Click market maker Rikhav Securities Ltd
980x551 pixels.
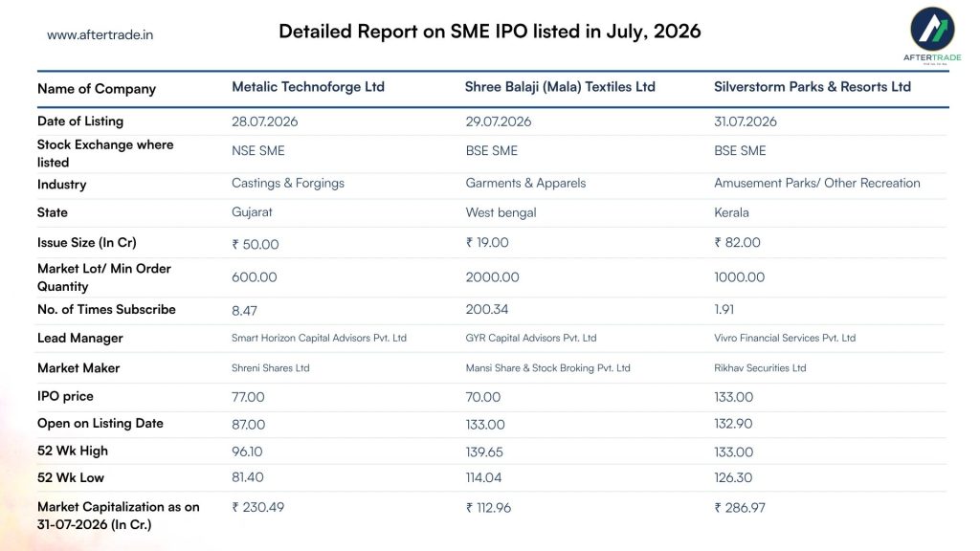pyautogui.click(x=760, y=368)
